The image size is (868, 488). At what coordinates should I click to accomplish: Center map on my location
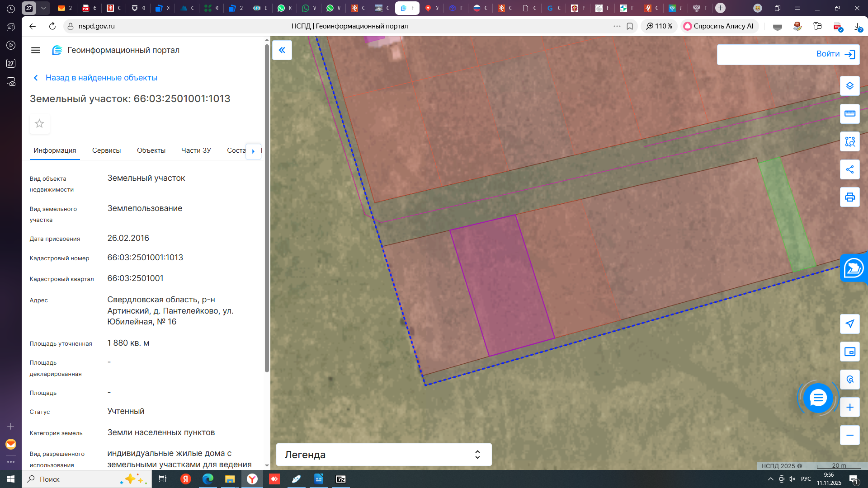[849, 324]
